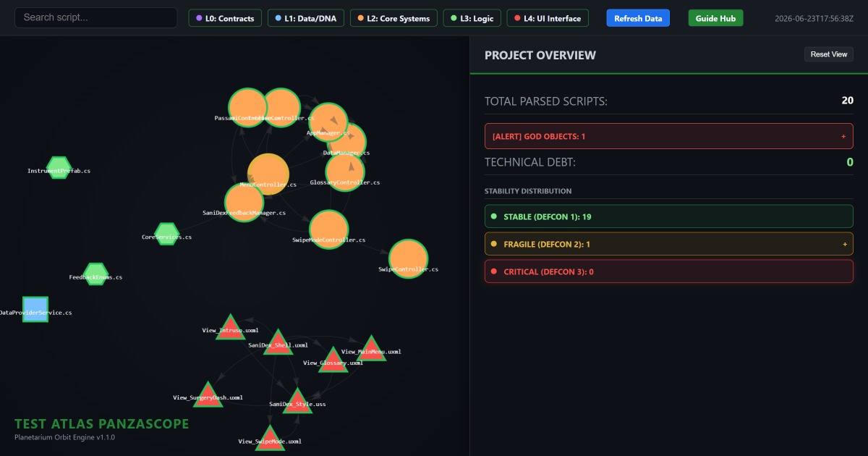Select the View_Intruso.uxml triangle node
Screen dimensions: 868x456
[x=230, y=327]
